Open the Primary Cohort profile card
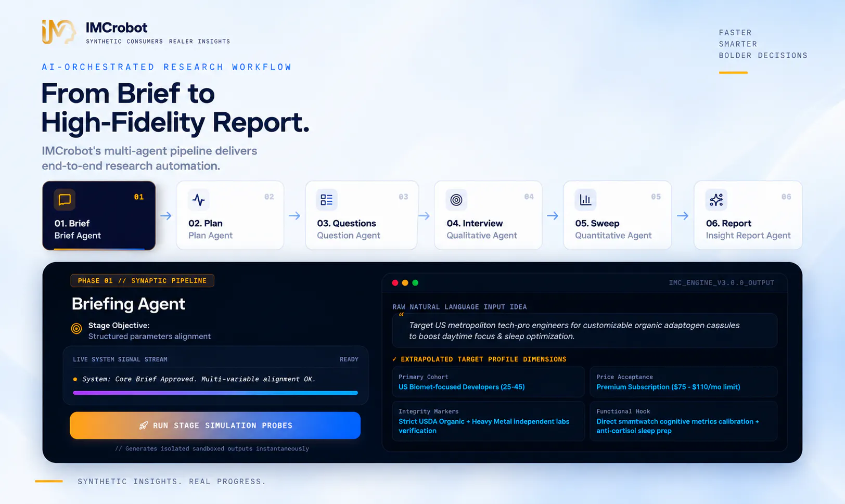Image resolution: width=845 pixels, height=504 pixels. tap(488, 382)
